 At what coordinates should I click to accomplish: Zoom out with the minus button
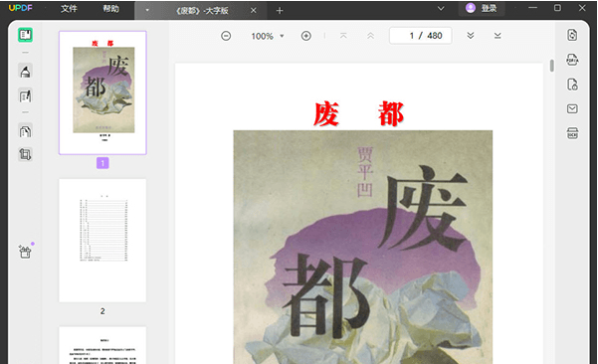(x=226, y=36)
